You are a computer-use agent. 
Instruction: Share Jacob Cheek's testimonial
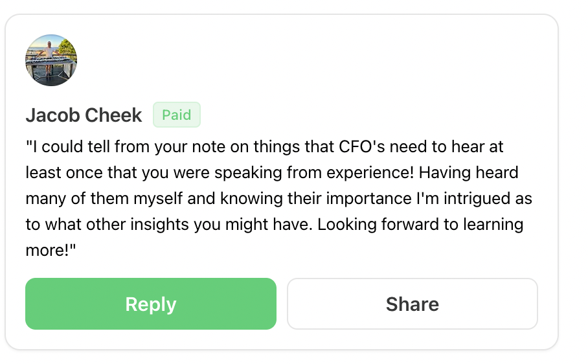tap(413, 304)
